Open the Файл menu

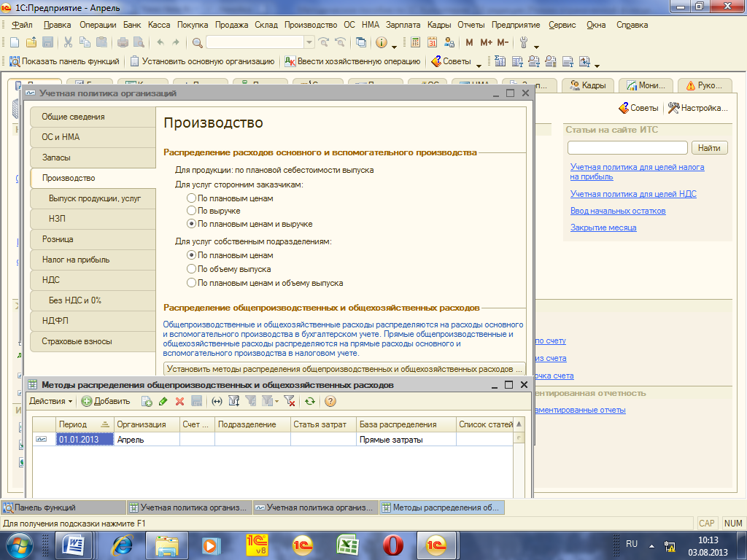pyautogui.click(x=22, y=25)
